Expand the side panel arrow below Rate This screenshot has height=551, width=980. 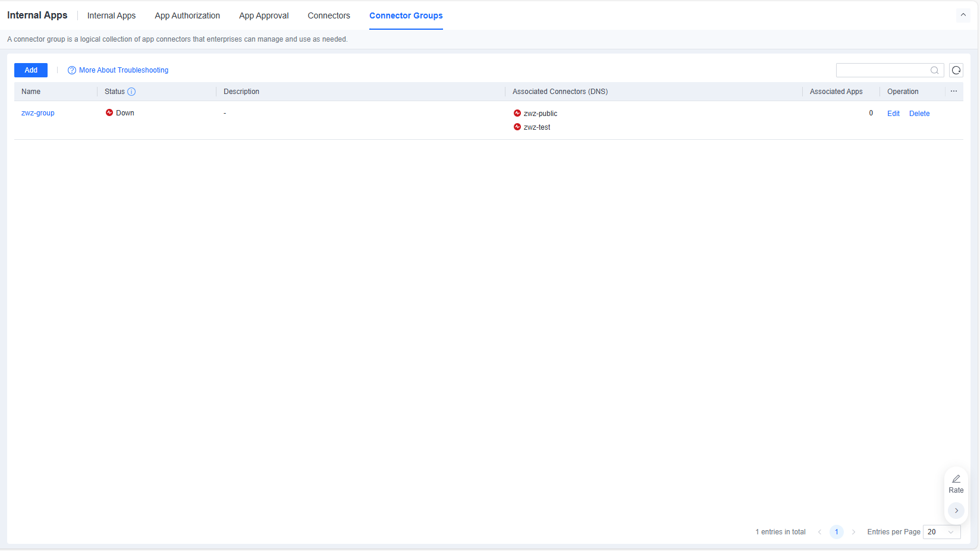(x=956, y=511)
